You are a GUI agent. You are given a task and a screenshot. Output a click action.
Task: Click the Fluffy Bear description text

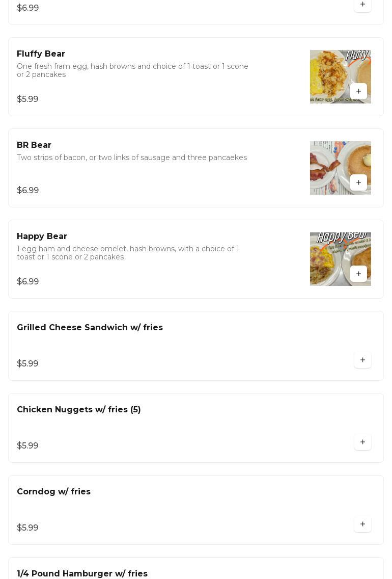coord(132,70)
